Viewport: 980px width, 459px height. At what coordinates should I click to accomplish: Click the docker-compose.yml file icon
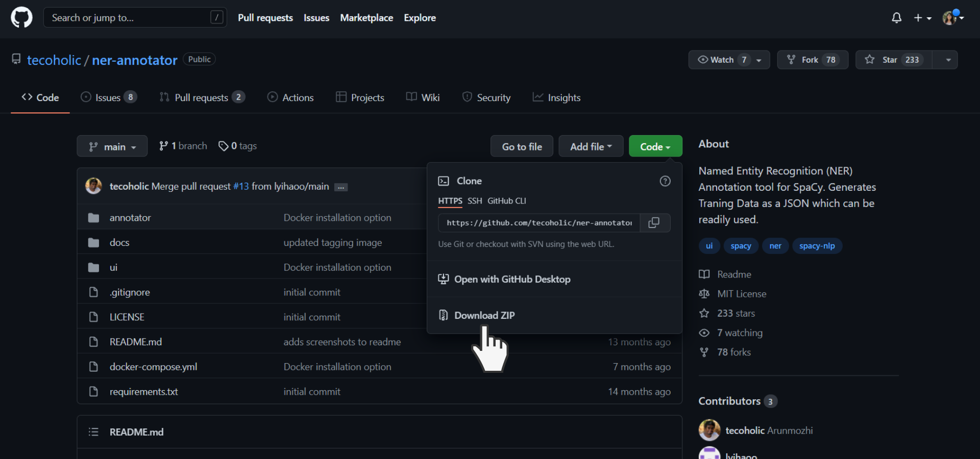pos(93,367)
